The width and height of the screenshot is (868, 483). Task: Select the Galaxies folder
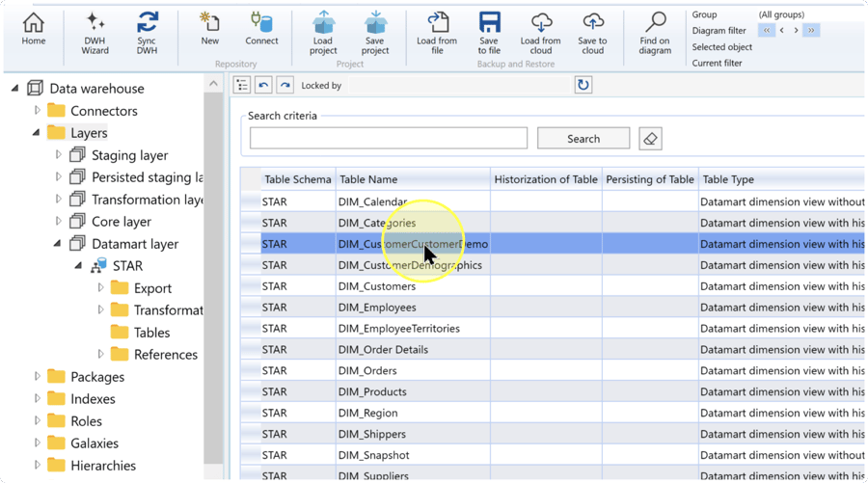(x=95, y=443)
